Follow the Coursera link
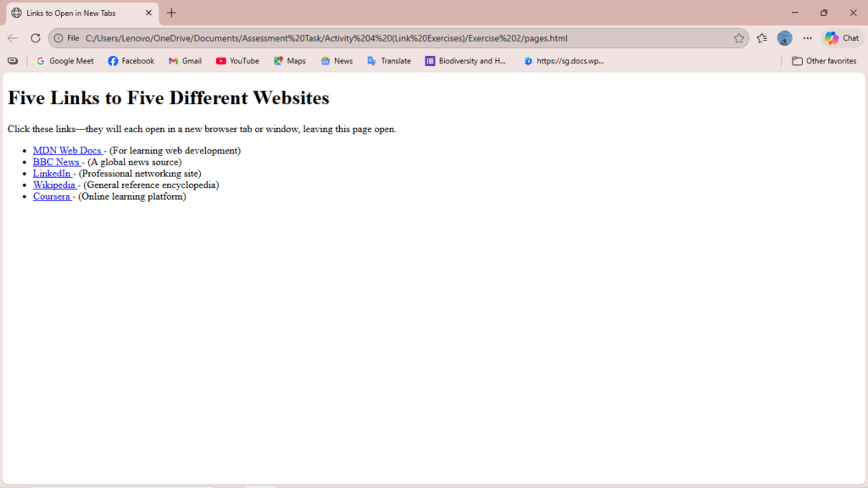868x488 pixels. click(51, 197)
